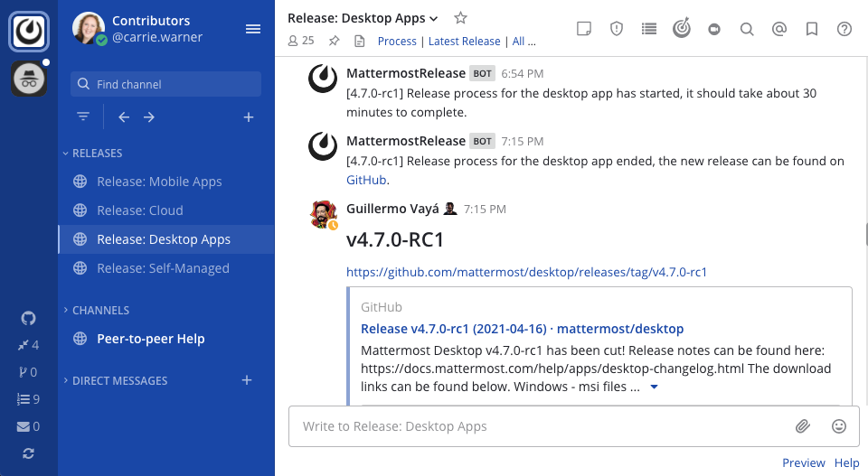Click the Preview link below message box
Image resolution: width=868 pixels, height=476 pixels.
[x=803, y=462]
